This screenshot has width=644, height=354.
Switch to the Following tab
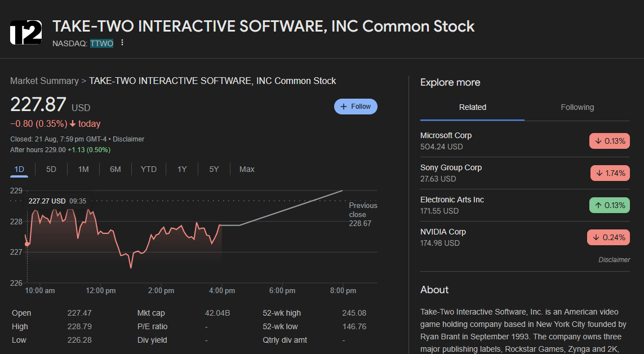tap(577, 107)
